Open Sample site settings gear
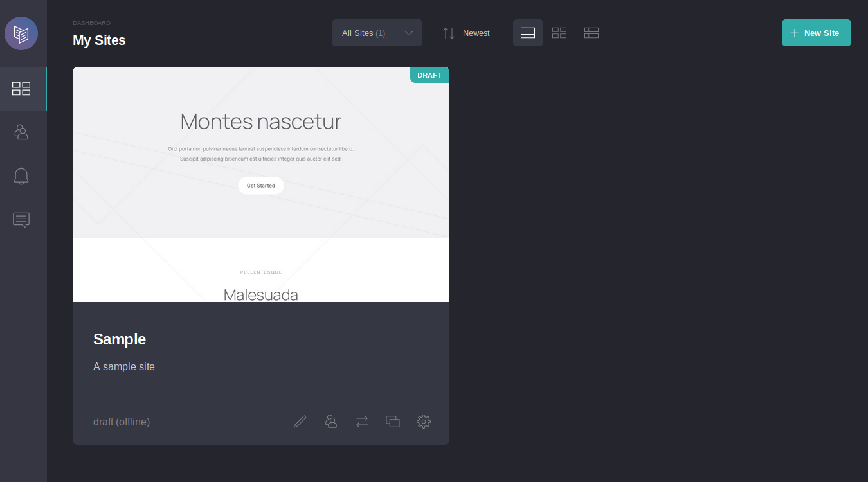 pyautogui.click(x=424, y=422)
